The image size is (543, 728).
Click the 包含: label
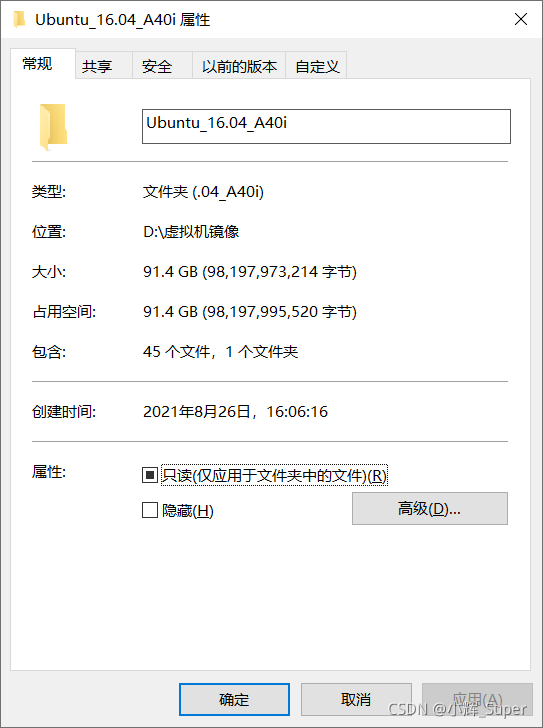49,351
